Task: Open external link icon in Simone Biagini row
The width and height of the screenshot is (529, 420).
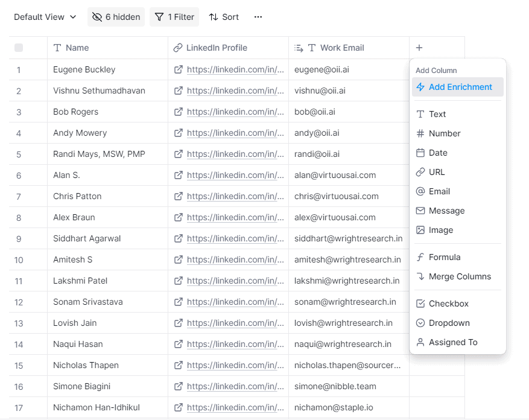Action: [178, 386]
